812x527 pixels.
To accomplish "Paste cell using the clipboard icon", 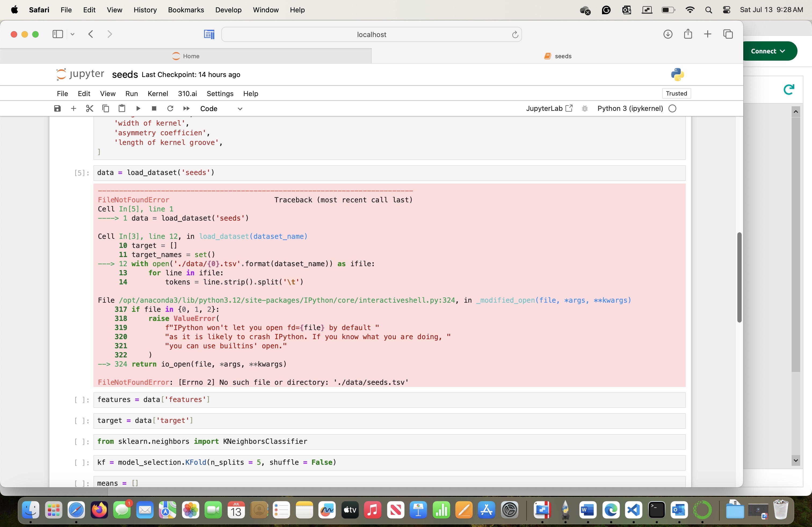I will click(x=122, y=108).
